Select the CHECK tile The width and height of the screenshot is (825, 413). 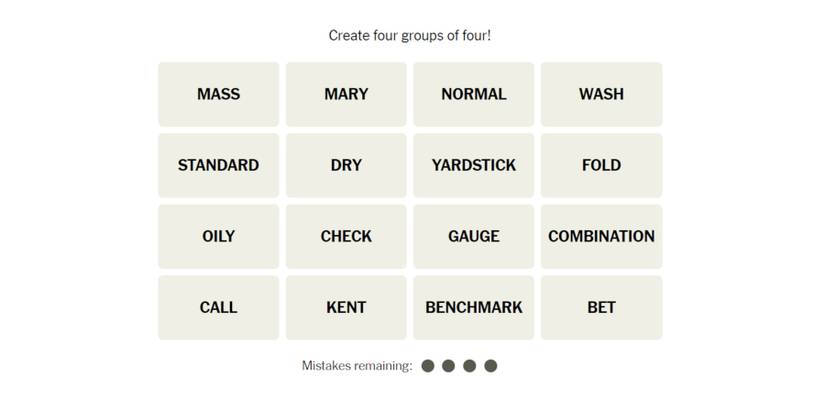[346, 236]
